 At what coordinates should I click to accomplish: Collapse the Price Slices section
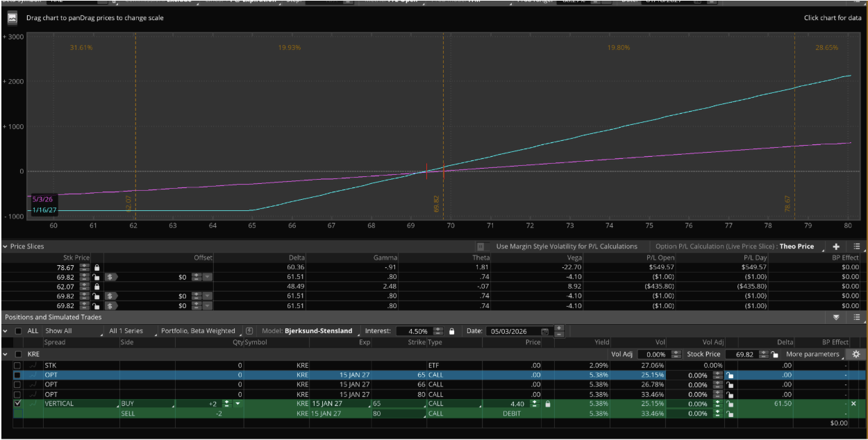pyautogui.click(x=6, y=246)
